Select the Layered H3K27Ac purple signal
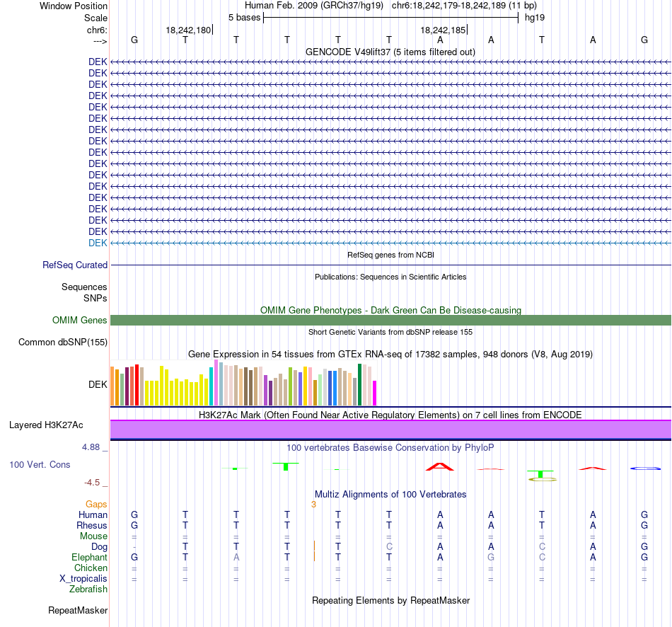Image resolution: width=672 pixels, height=627 pixels. (x=390, y=430)
